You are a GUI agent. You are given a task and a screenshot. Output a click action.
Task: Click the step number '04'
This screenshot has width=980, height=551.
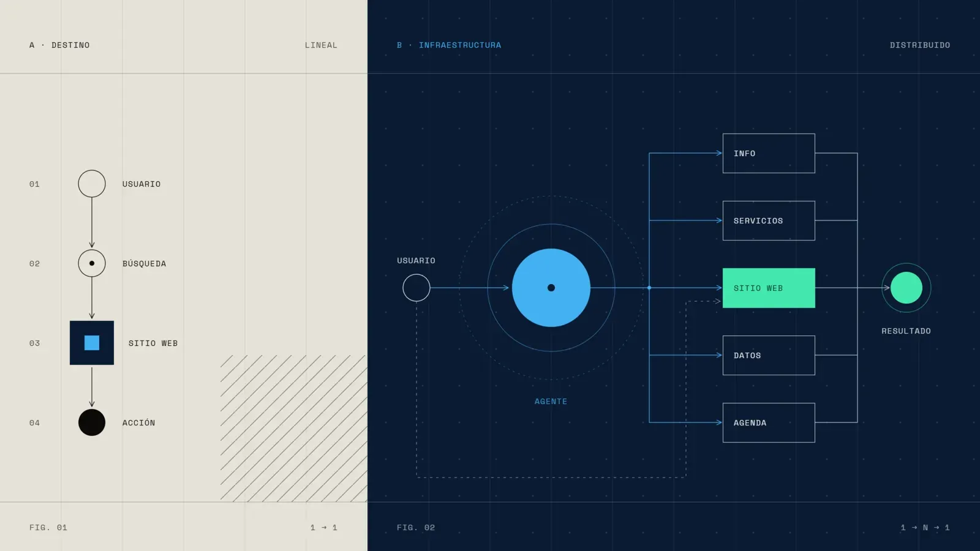click(34, 422)
